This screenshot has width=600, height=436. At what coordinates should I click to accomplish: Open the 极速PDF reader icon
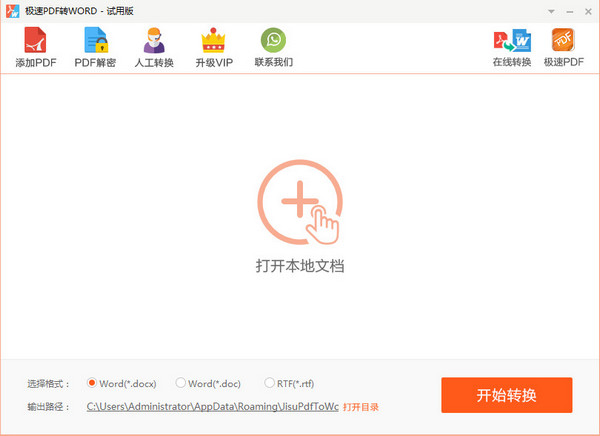tap(563, 40)
